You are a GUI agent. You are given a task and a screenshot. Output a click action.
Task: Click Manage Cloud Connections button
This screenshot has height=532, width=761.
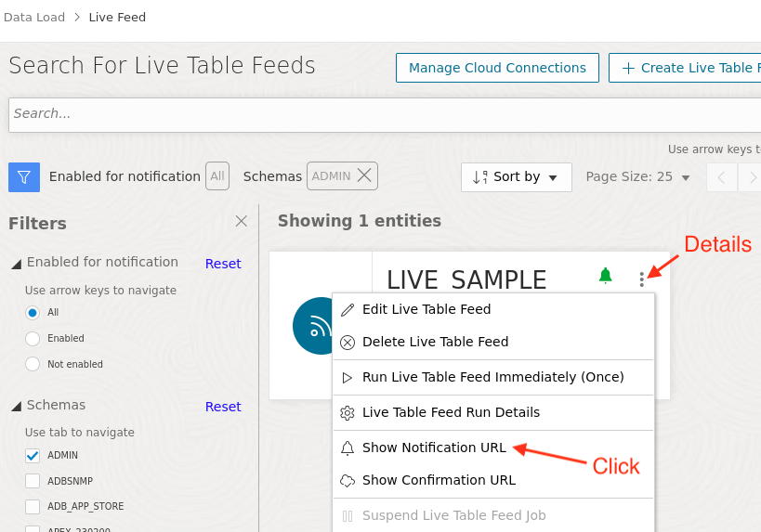497,68
